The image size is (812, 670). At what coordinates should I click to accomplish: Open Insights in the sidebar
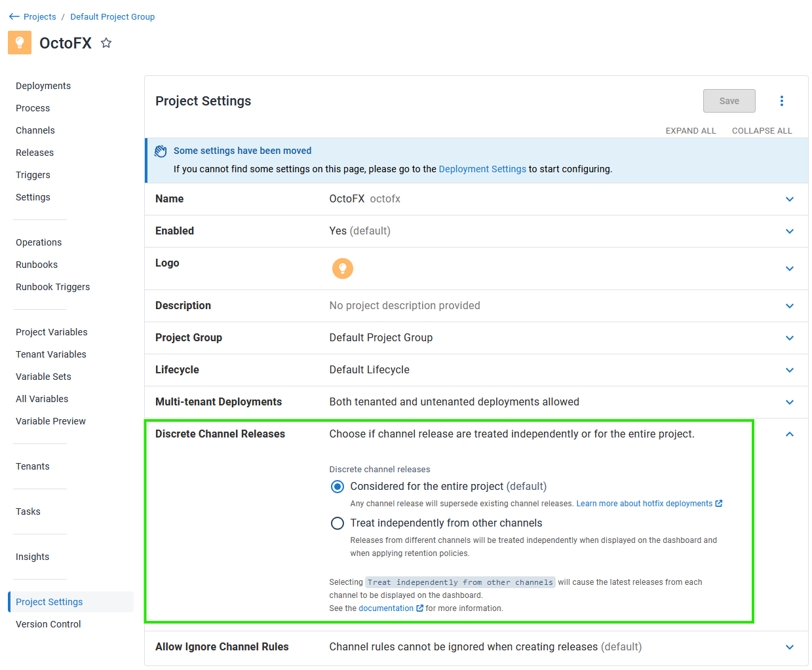(x=33, y=557)
